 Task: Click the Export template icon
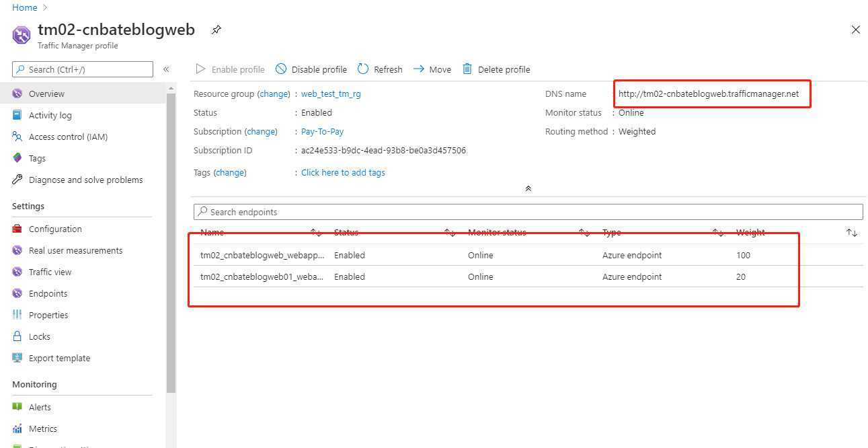17,358
